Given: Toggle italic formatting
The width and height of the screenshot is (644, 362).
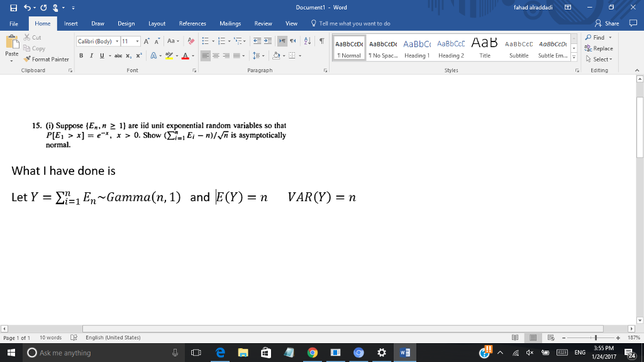Looking at the screenshot, I should [x=92, y=55].
